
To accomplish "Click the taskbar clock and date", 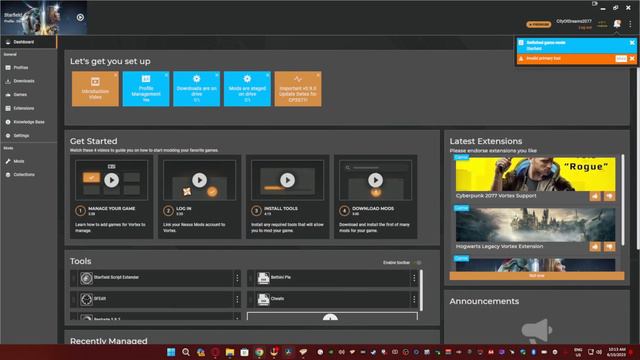I will 616,352.
